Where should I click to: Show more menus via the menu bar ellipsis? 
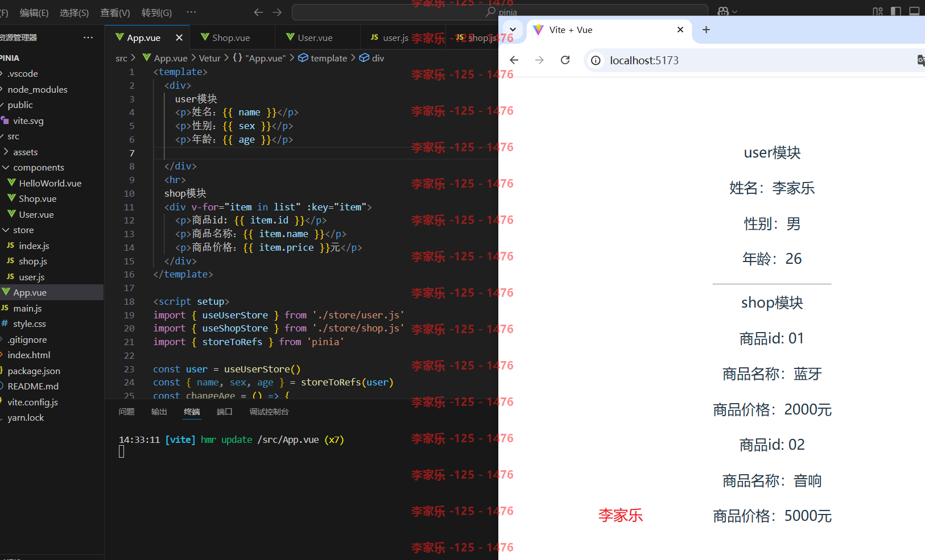tap(191, 12)
